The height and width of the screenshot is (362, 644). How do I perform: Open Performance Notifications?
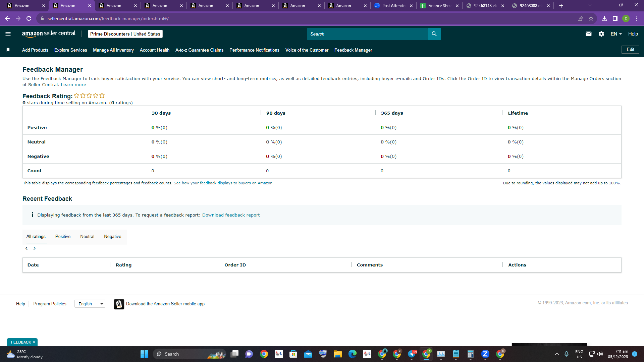pyautogui.click(x=255, y=50)
